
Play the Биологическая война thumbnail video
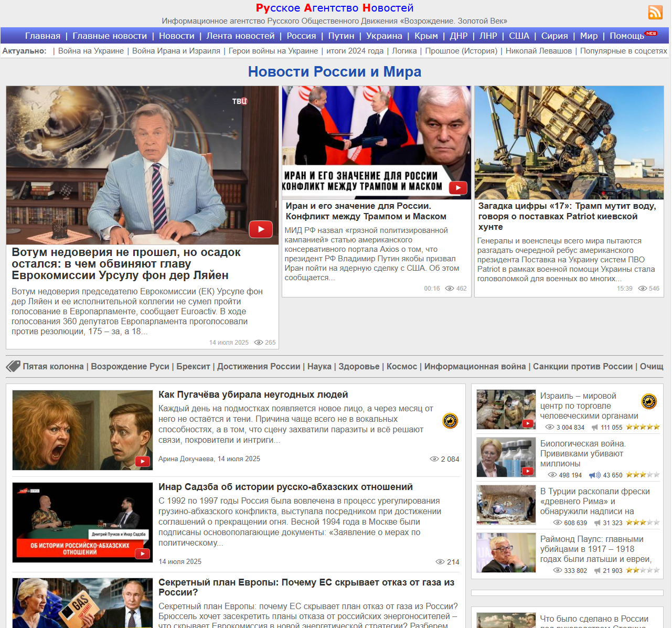[x=528, y=471]
